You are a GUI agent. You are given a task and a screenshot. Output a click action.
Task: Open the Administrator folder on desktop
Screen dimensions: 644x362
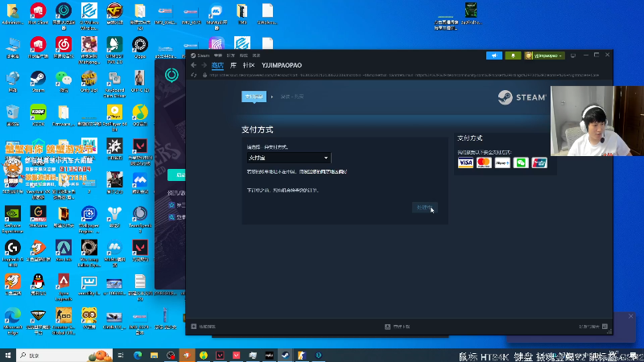[x=13, y=14]
